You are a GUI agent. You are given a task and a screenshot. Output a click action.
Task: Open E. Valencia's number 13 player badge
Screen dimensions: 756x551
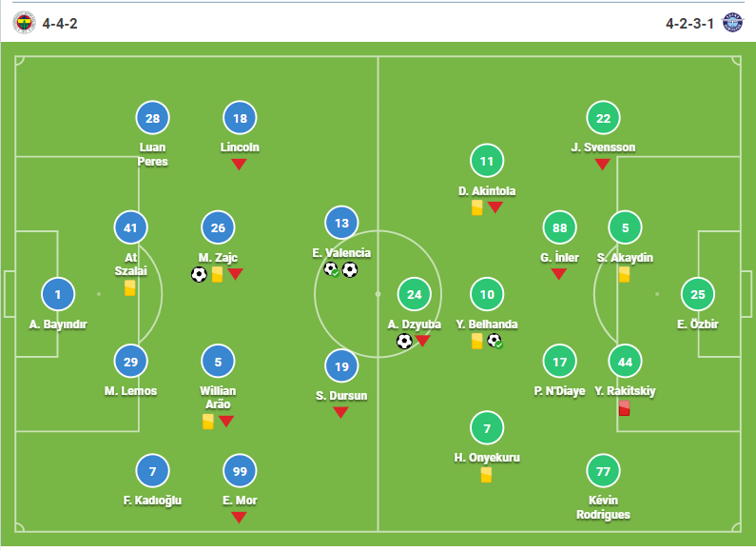coord(341,223)
